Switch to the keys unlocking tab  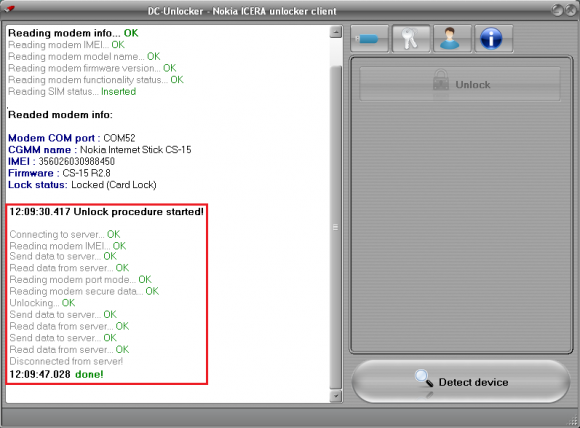(411, 38)
